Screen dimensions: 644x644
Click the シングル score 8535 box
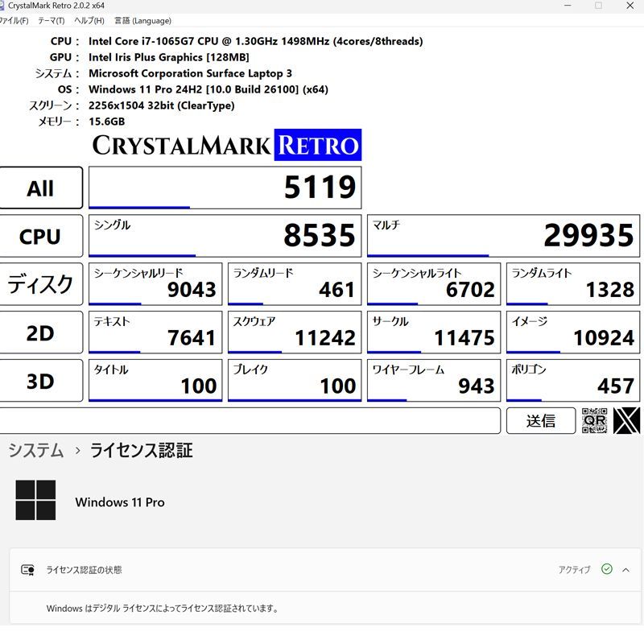(225, 236)
